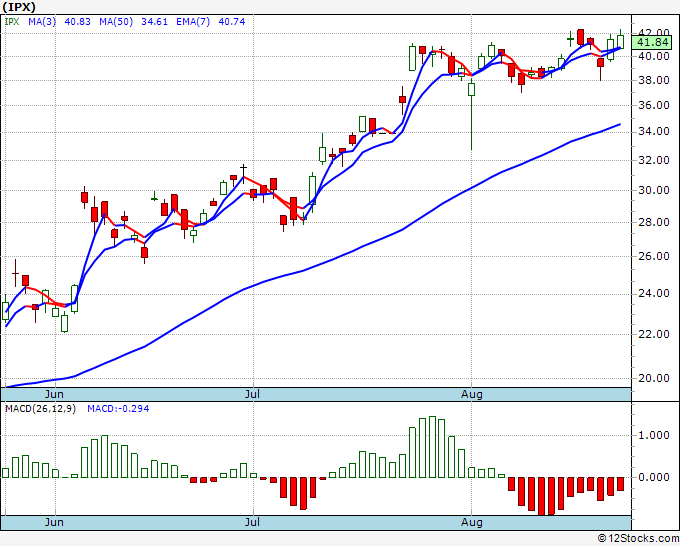The width and height of the screenshot is (680, 546).
Task: Click the 24.00 price axis label
Action: 654,294
